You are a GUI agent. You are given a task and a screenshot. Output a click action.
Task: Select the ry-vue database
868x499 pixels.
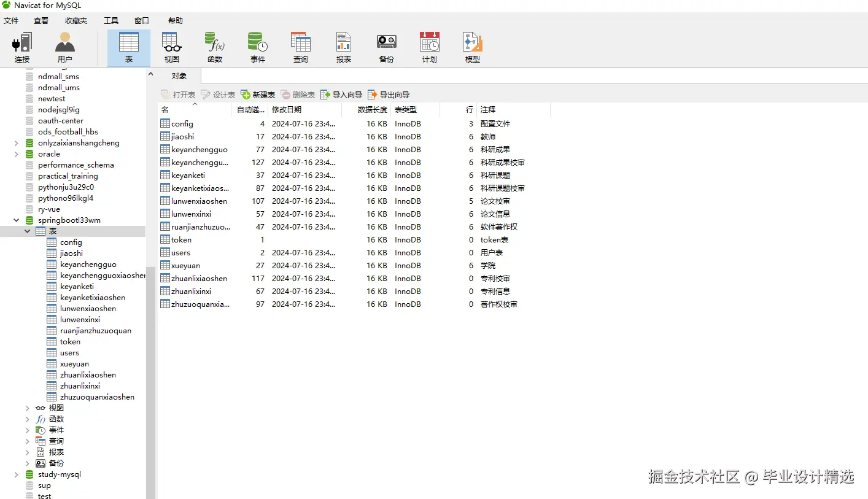pyautogui.click(x=49, y=209)
